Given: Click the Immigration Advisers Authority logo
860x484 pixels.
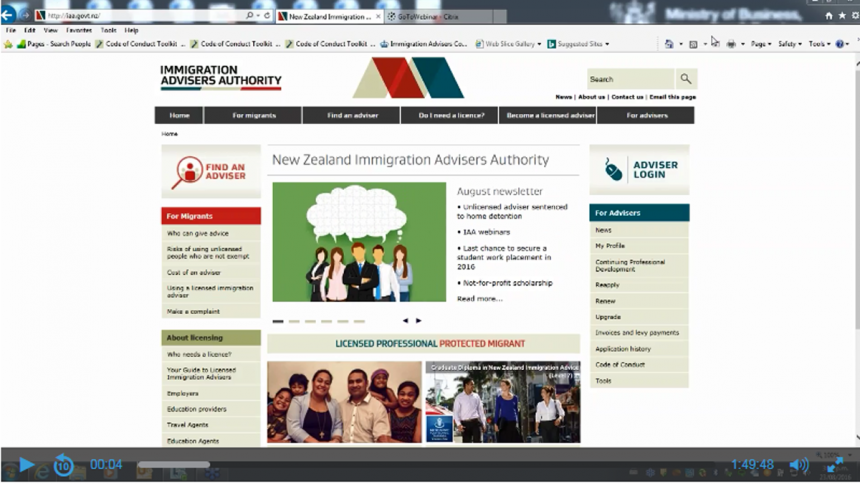Looking at the screenshot, I should (220, 76).
